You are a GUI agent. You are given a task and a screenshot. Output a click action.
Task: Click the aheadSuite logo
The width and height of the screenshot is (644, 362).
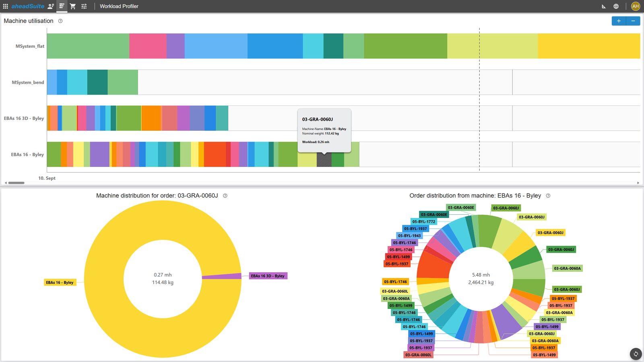pyautogui.click(x=28, y=6)
